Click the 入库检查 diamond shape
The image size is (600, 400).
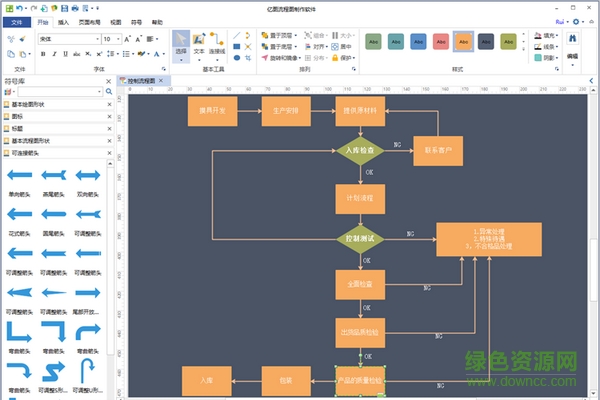tap(360, 151)
